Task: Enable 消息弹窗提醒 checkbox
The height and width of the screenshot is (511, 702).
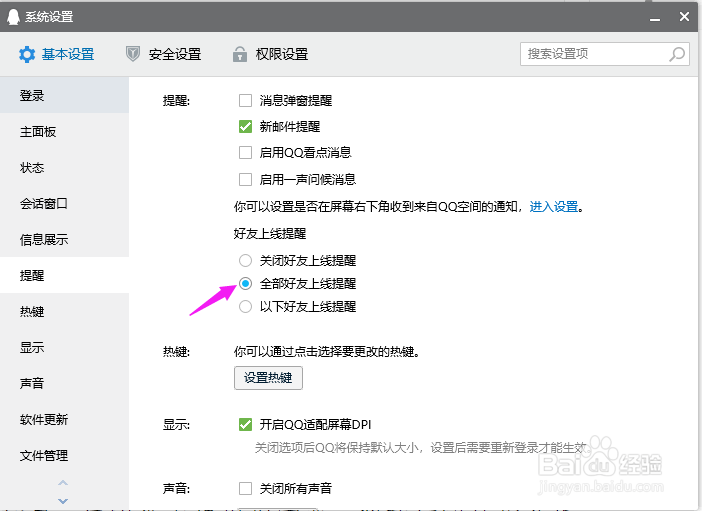Action: pyautogui.click(x=245, y=100)
